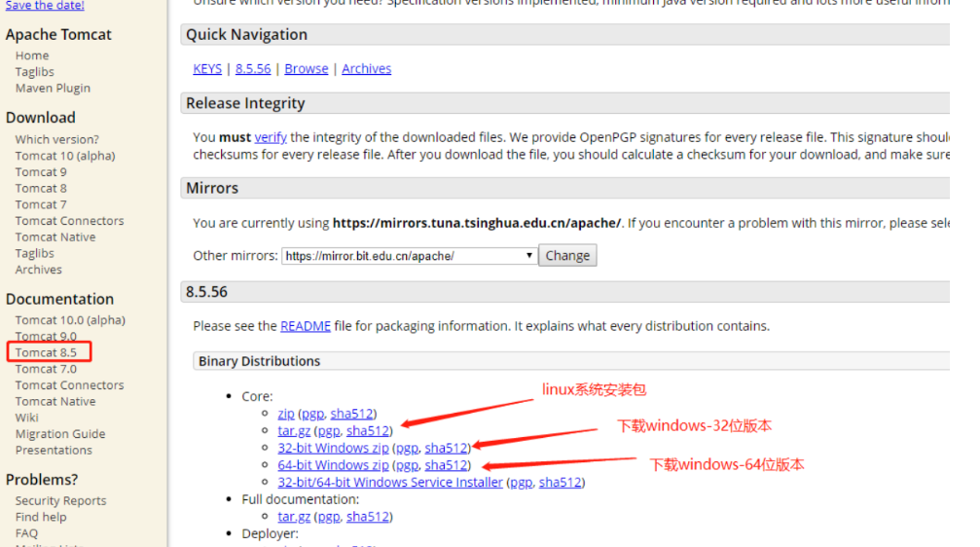980x547 pixels.
Task: Open the Browse link in Quick Navigation
Action: click(x=307, y=69)
